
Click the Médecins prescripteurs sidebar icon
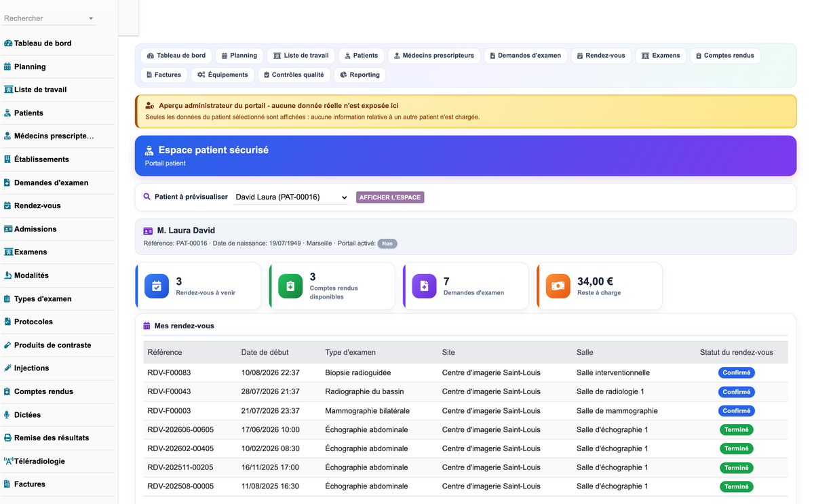click(x=7, y=136)
